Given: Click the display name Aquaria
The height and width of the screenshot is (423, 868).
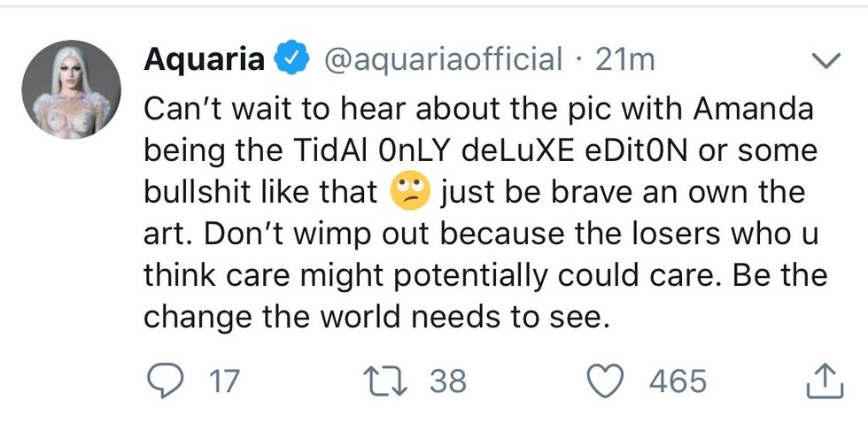Looking at the screenshot, I should coord(204,60).
